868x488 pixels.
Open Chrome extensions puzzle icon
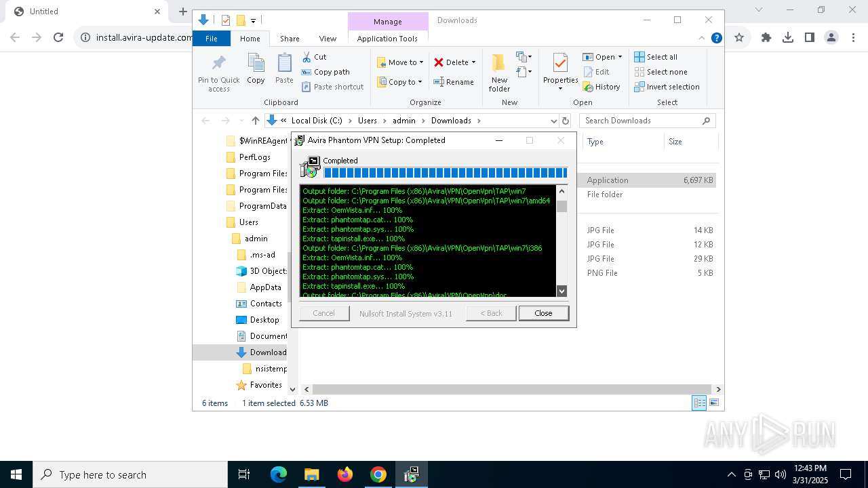point(766,38)
